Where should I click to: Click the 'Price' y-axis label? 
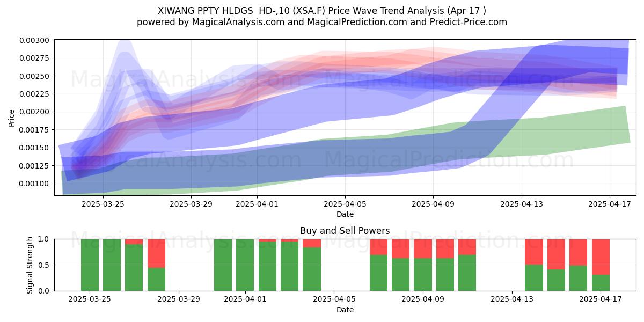click(12, 118)
